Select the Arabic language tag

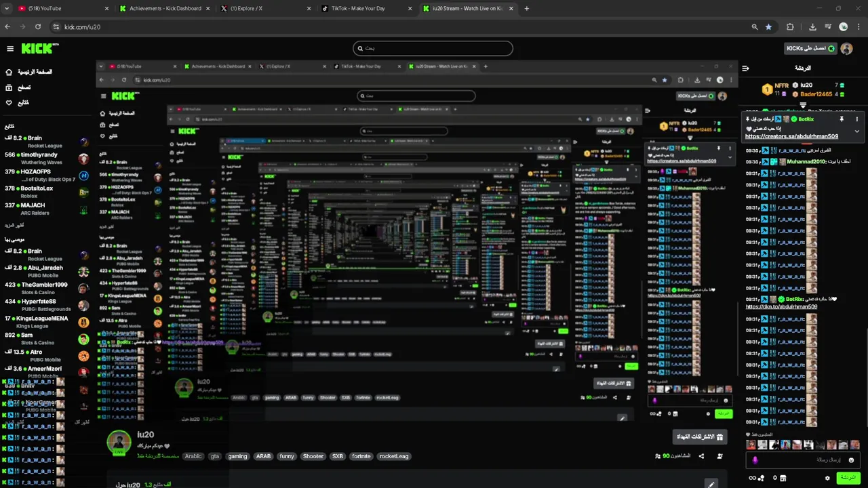[x=193, y=456]
